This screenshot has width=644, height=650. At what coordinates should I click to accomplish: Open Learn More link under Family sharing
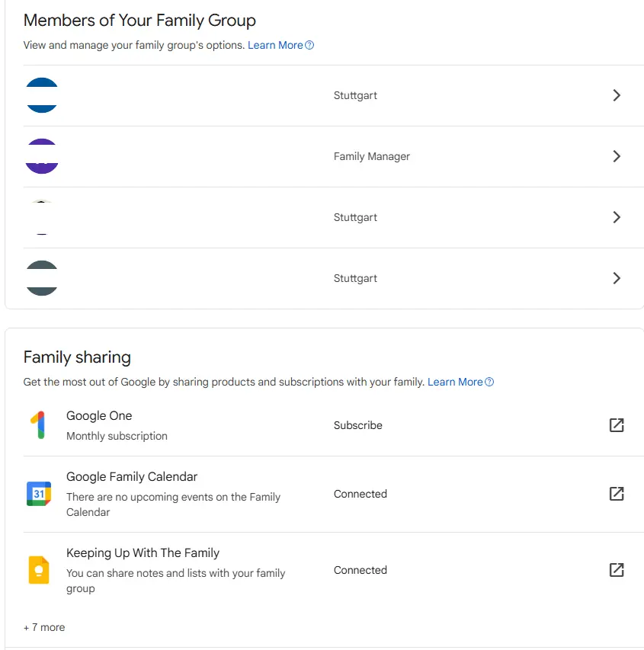[x=455, y=382]
